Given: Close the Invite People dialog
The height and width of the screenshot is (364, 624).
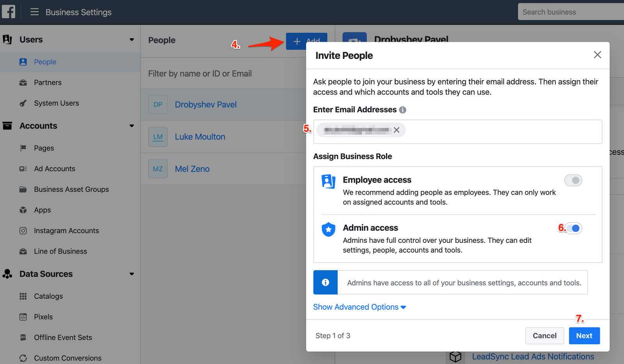Looking at the screenshot, I should 597,55.
